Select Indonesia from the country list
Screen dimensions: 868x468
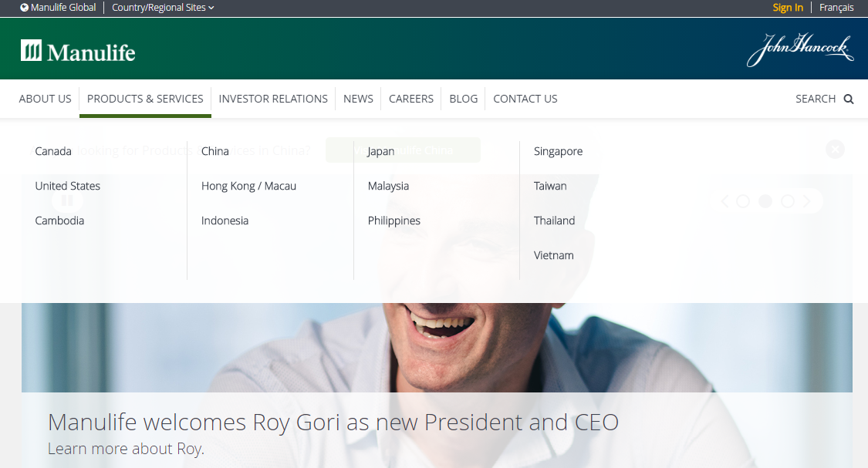coord(225,221)
